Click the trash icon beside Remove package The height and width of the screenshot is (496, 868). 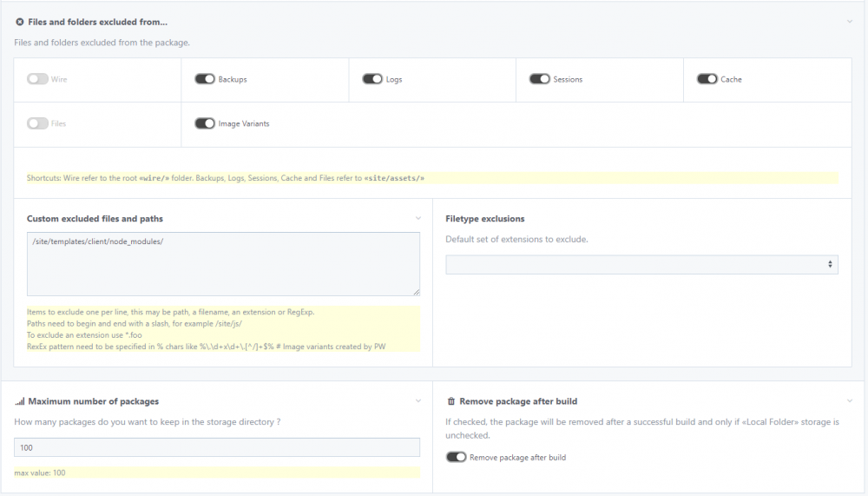(450, 401)
